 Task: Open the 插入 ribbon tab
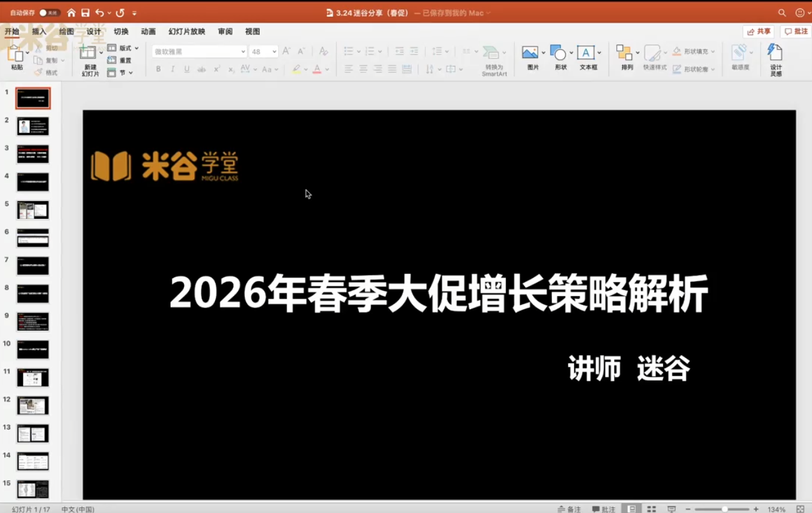[x=39, y=32]
